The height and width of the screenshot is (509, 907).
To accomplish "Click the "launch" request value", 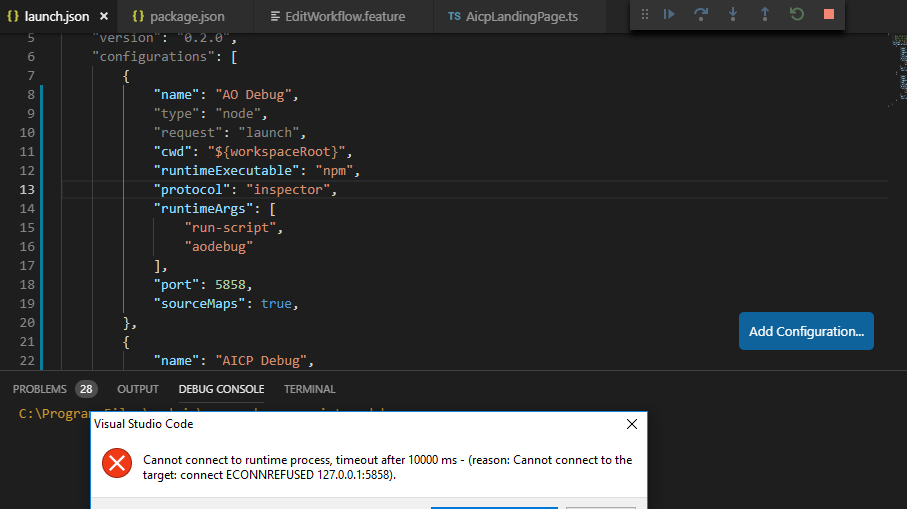I will [268, 133].
